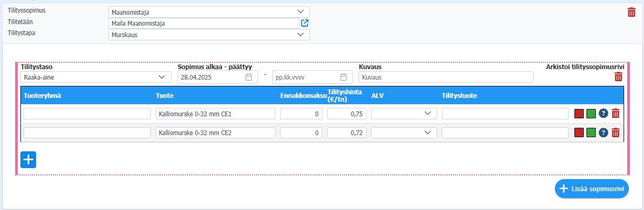644x210 pixels.
Task: Focus the Tilitetään field Maila Maanomistaja
Action: (204, 23)
